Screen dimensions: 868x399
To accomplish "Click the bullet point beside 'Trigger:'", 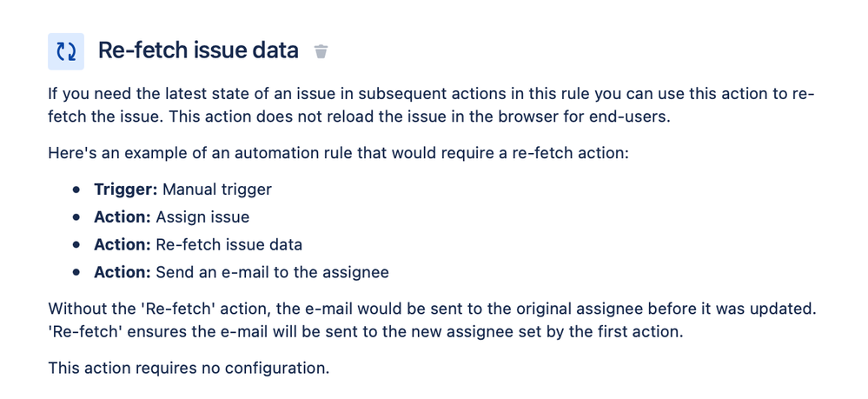I will [x=76, y=190].
